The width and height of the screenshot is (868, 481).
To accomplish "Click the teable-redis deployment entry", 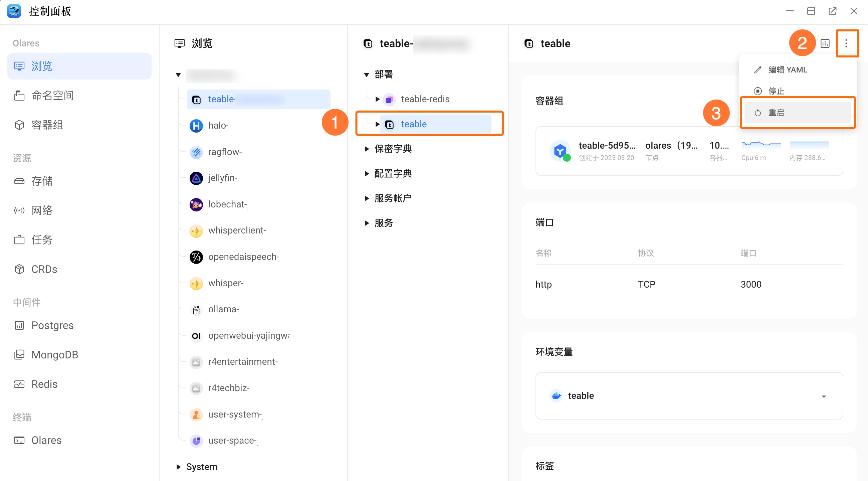I will pyautogui.click(x=425, y=99).
